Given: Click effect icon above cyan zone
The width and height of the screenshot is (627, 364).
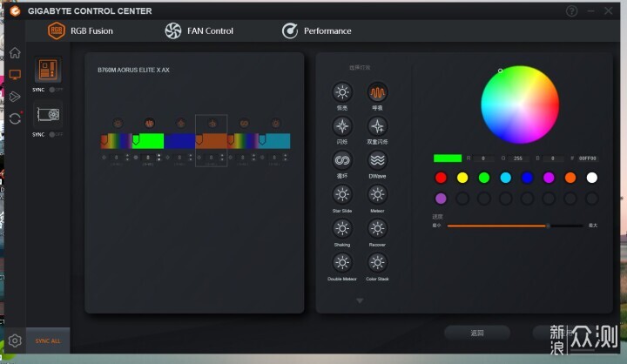Looking at the screenshot, I should (x=275, y=124).
